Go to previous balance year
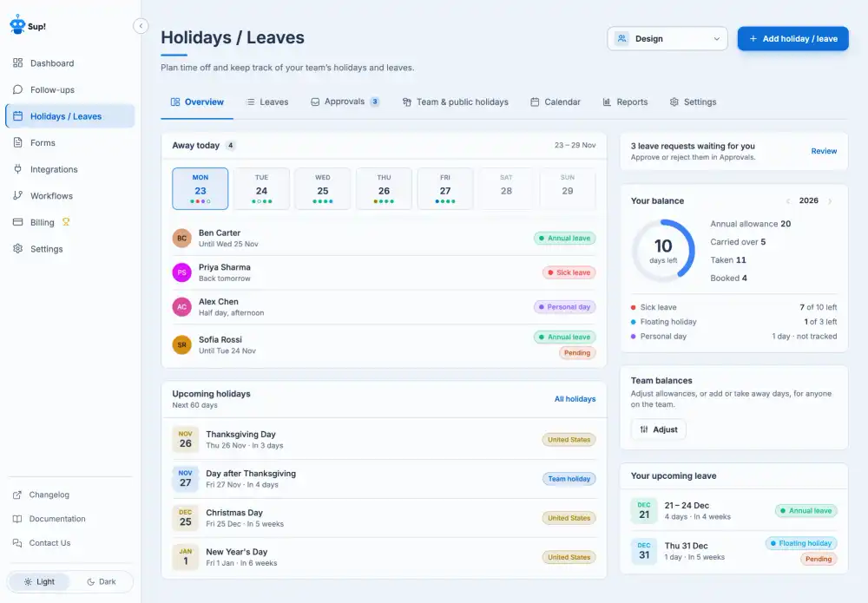The height and width of the screenshot is (603, 868). point(788,200)
